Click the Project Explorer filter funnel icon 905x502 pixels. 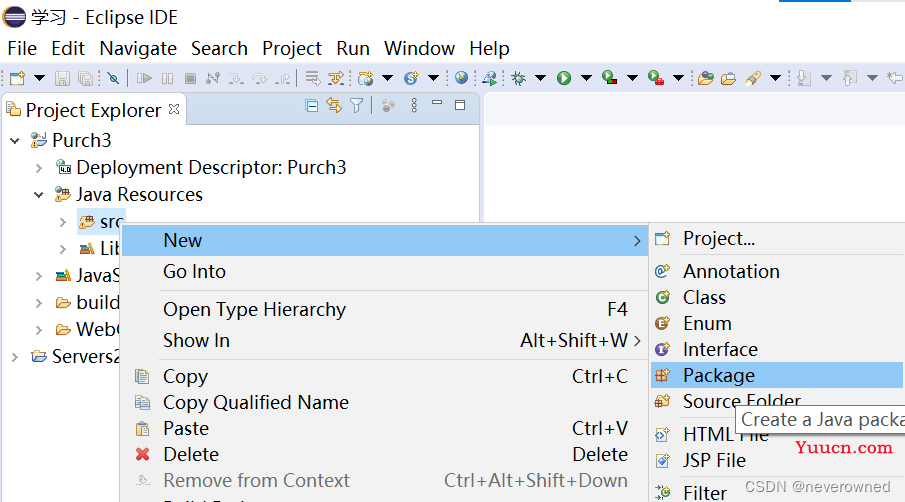357,106
